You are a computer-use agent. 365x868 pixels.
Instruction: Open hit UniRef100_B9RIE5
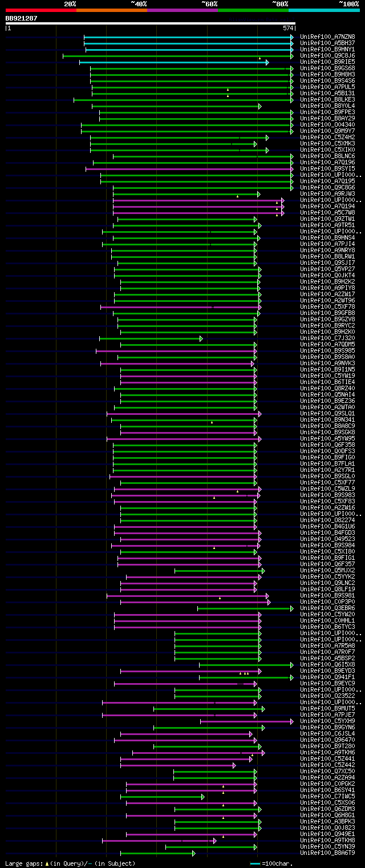pyautogui.click(x=327, y=62)
